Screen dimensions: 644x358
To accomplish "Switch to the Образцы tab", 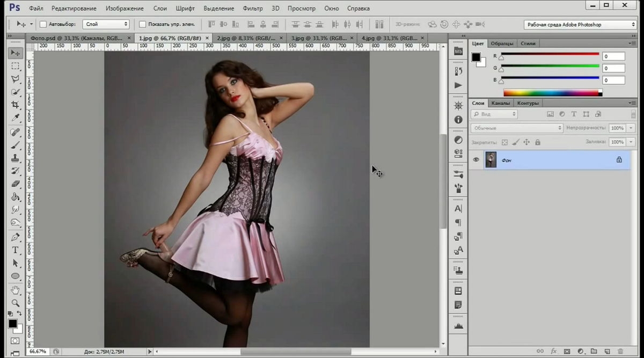I will click(x=502, y=43).
